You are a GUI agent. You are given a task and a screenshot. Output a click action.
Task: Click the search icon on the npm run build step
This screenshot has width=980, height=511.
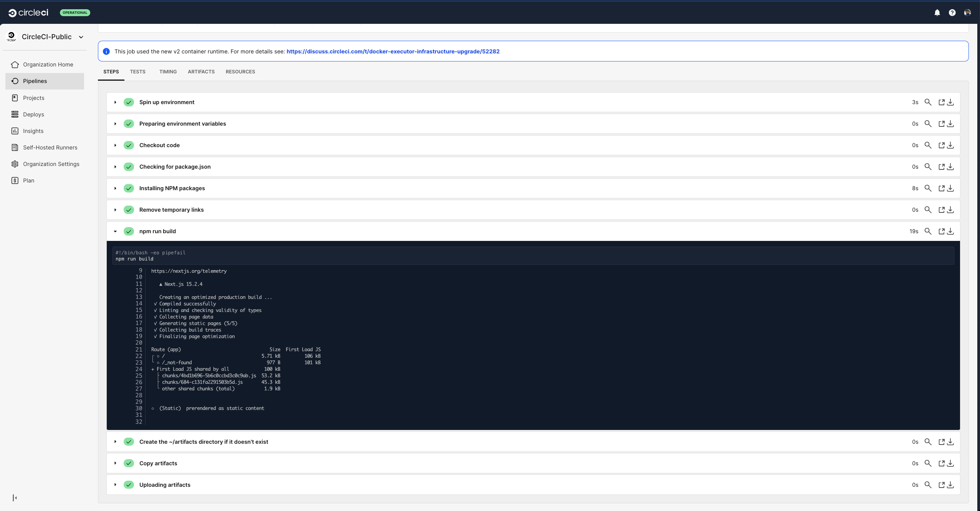[x=928, y=231]
